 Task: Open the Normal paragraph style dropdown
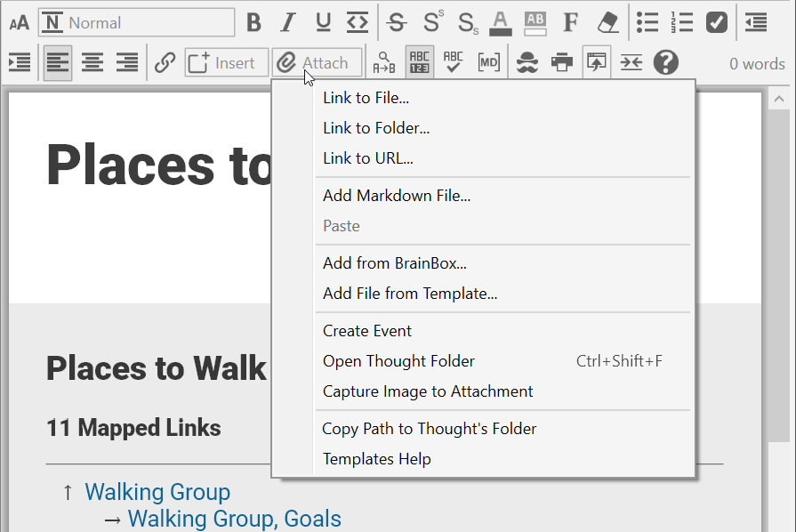point(136,22)
